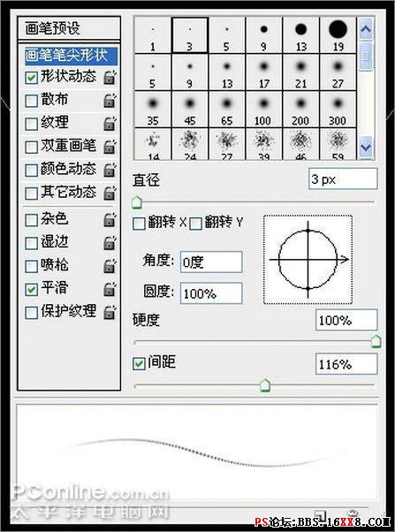Click the lock icon next to 喷枪
This screenshot has width=395, height=532.
[x=110, y=266]
